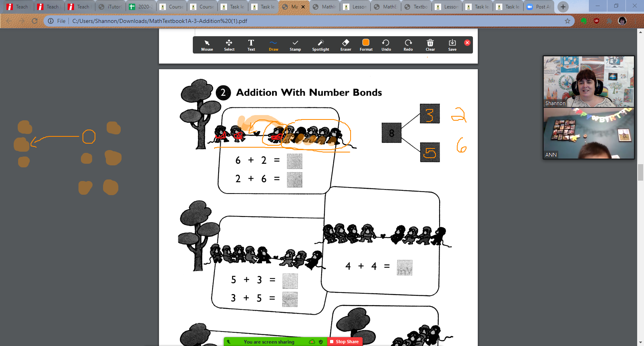Screen dimensions: 644x346
Task: Click the address bar URL
Action: tap(160, 21)
